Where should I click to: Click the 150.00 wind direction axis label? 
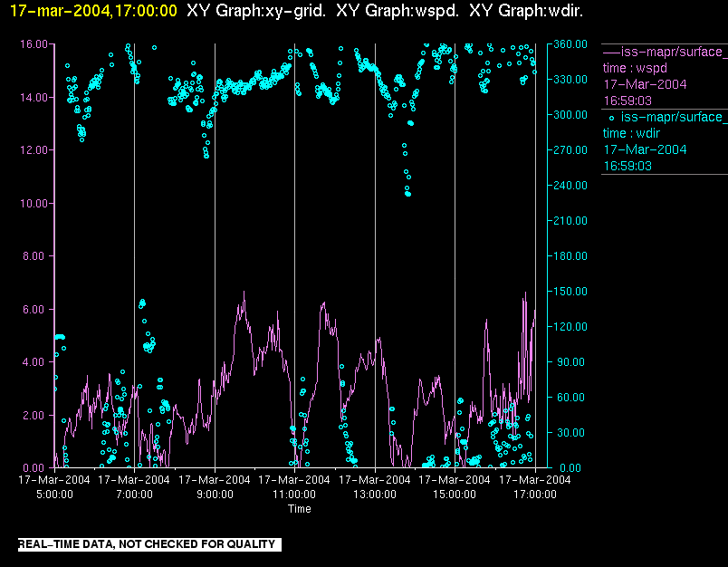[570, 291]
